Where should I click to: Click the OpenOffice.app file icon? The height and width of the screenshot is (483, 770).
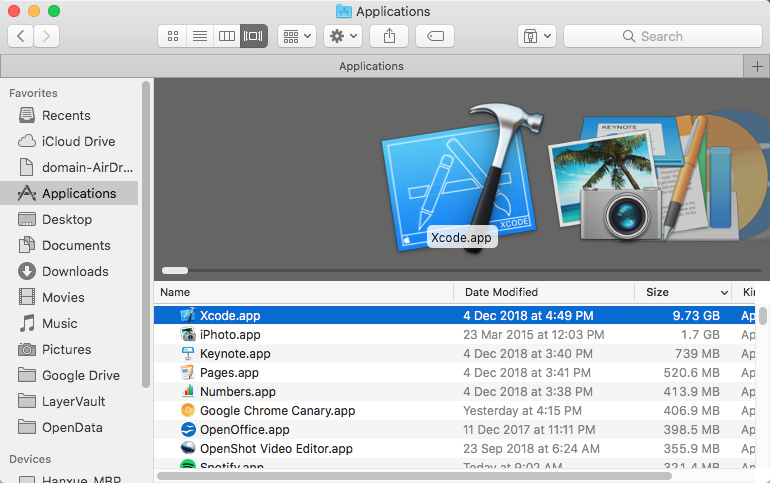188,429
